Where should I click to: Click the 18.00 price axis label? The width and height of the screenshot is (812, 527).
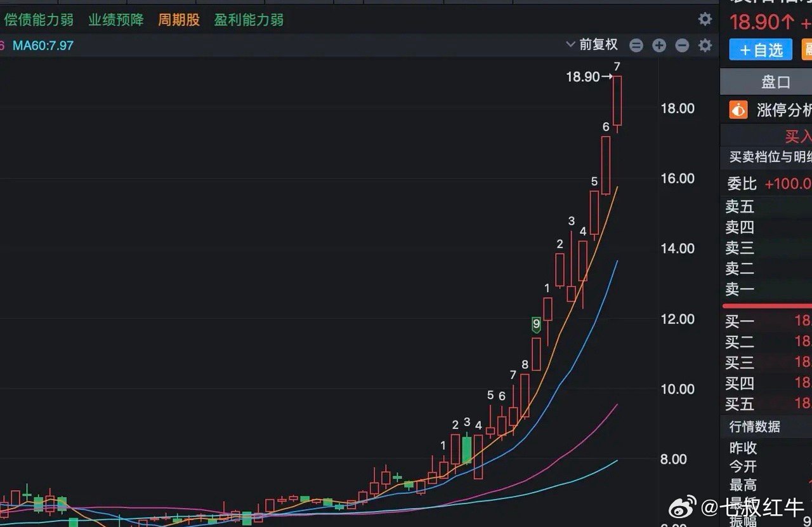pos(677,109)
